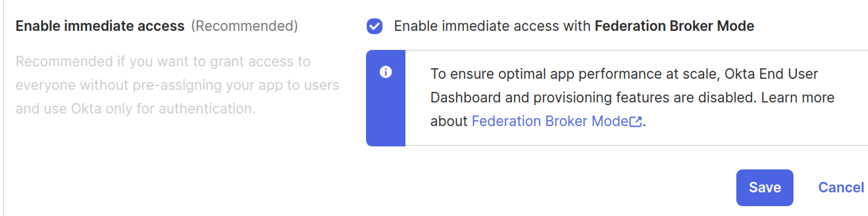This screenshot has height=216, width=868.
Task: Click the Cancel link
Action: (x=841, y=187)
